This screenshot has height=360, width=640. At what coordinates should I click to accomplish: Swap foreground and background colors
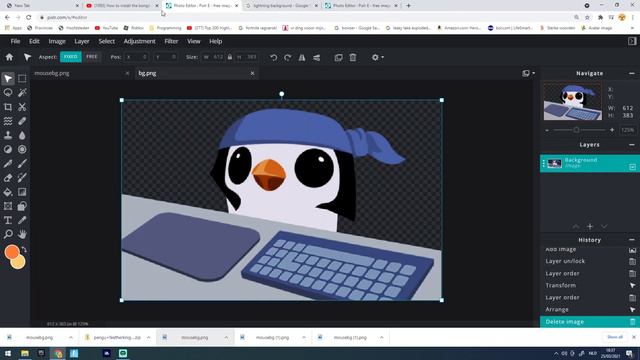[24, 249]
